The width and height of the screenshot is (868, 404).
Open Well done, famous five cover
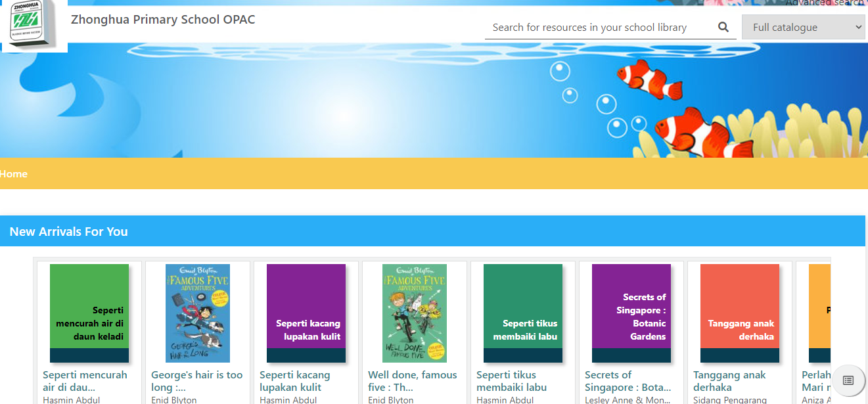415,313
